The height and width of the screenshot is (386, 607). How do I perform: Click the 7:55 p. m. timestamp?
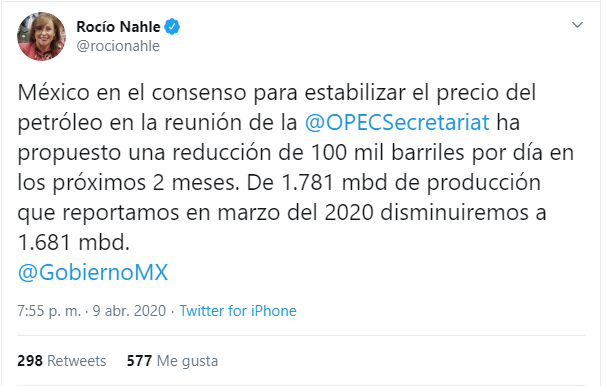pyautogui.click(x=49, y=311)
